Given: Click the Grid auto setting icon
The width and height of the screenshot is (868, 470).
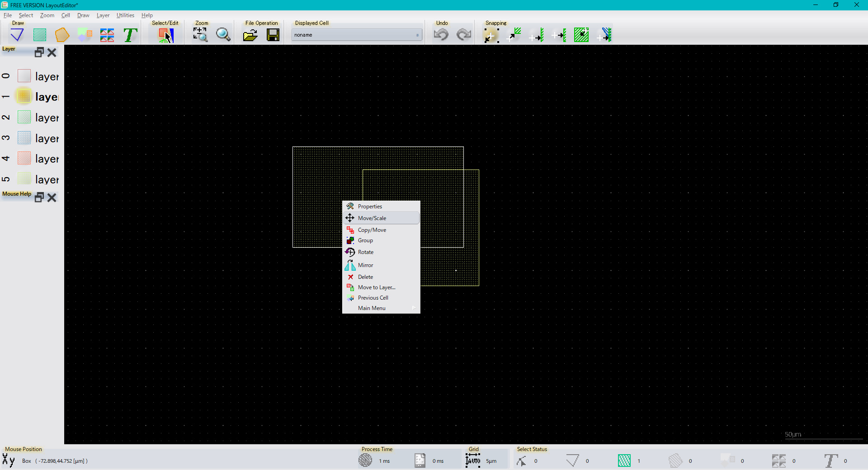Looking at the screenshot, I should pyautogui.click(x=473, y=461).
